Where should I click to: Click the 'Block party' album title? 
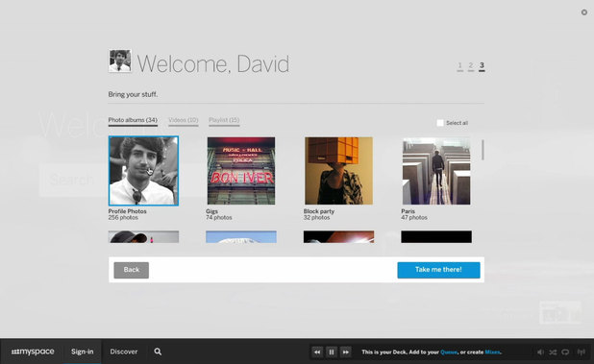pyautogui.click(x=319, y=211)
